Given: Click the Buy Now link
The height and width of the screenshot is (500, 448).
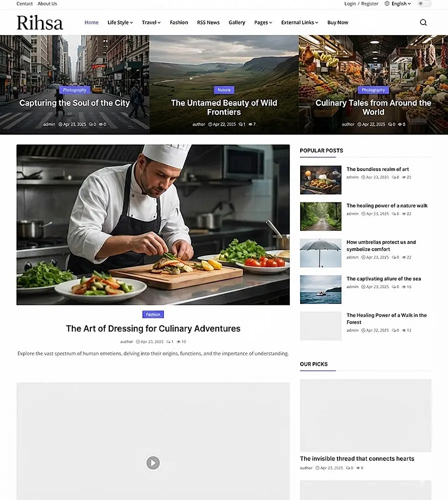Looking at the screenshot, I should 338,22.
